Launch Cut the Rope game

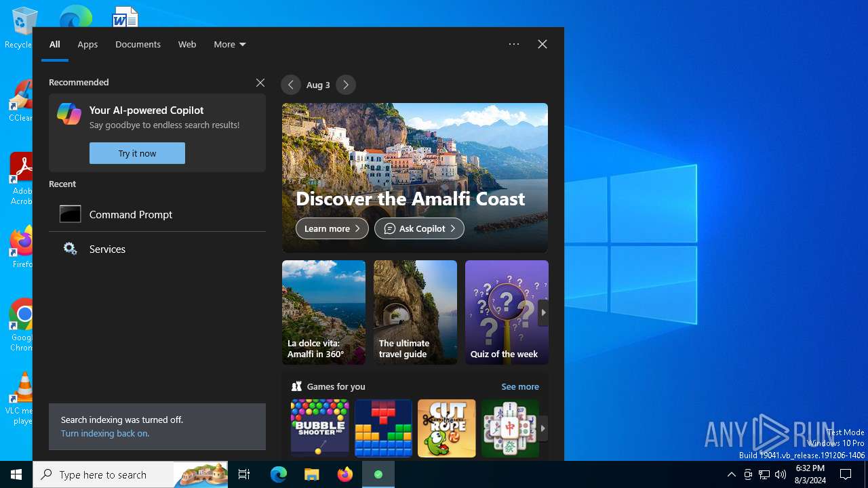447,428
